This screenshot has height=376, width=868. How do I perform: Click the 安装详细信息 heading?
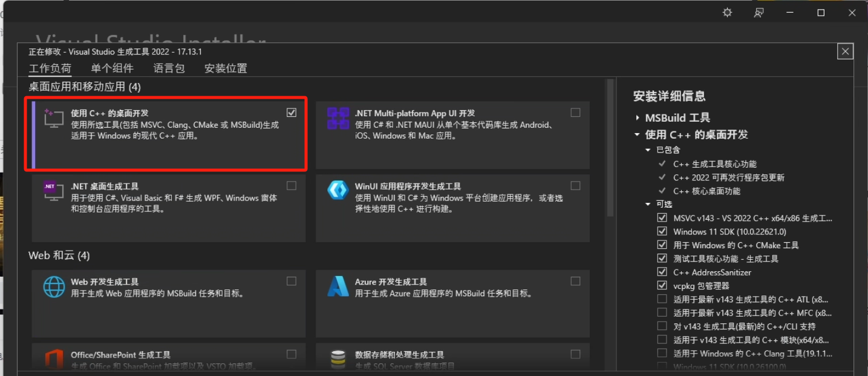point(669,96)
